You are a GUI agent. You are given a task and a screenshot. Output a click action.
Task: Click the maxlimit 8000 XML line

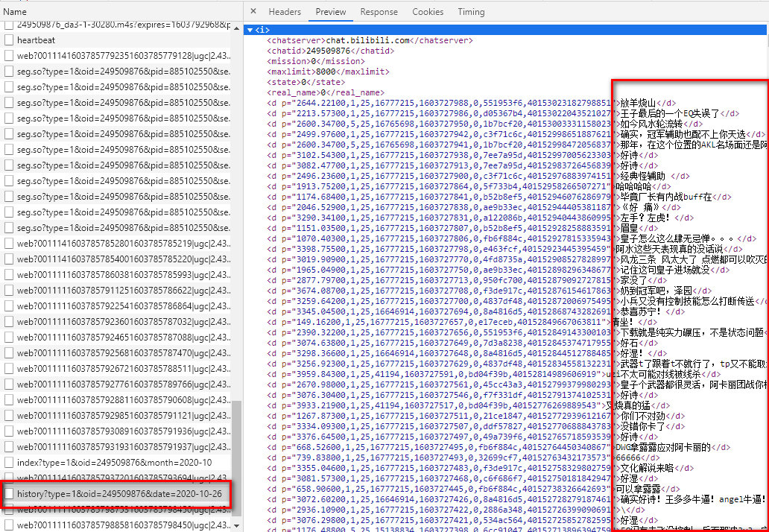[328, 72]
